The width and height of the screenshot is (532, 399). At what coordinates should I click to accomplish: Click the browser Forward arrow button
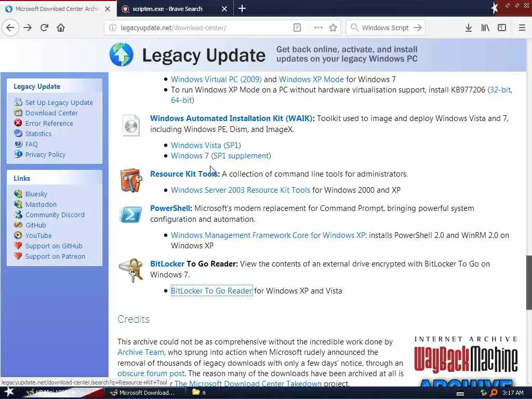(x=28, y=28)
